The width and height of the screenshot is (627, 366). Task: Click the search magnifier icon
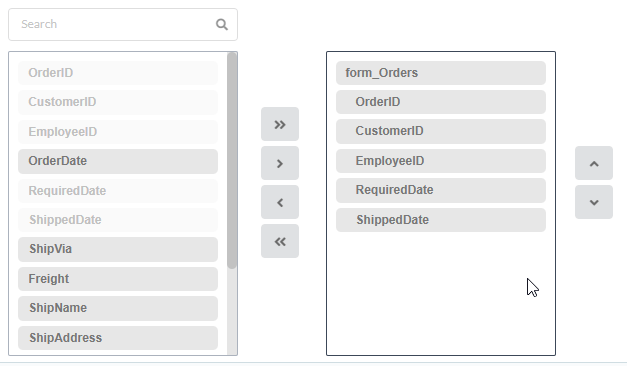[222, 24]
